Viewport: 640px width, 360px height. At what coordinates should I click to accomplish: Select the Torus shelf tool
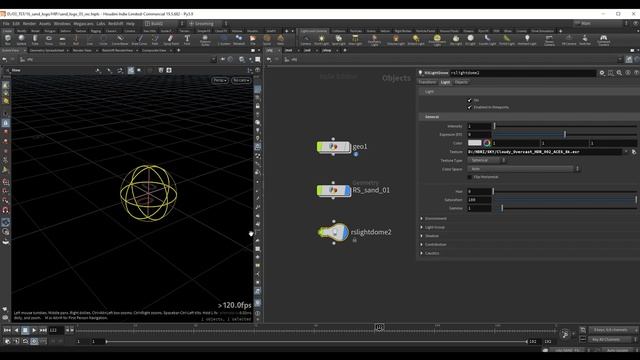coord(49,40)
